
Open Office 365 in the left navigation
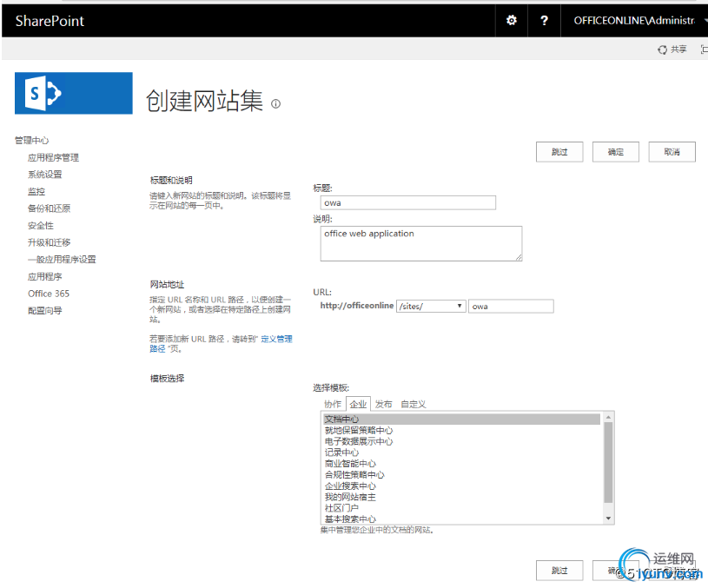click(x=49, y=294)
